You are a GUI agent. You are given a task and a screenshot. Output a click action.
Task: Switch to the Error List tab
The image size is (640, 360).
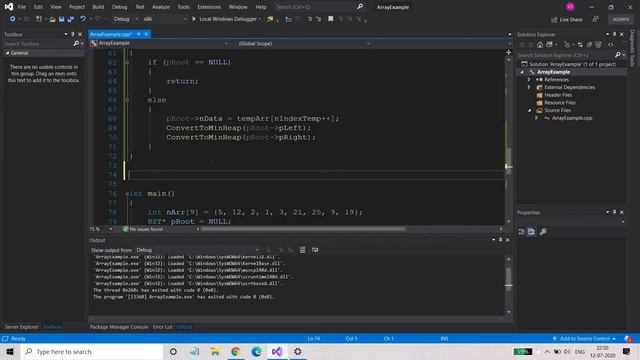pos(162,327)
